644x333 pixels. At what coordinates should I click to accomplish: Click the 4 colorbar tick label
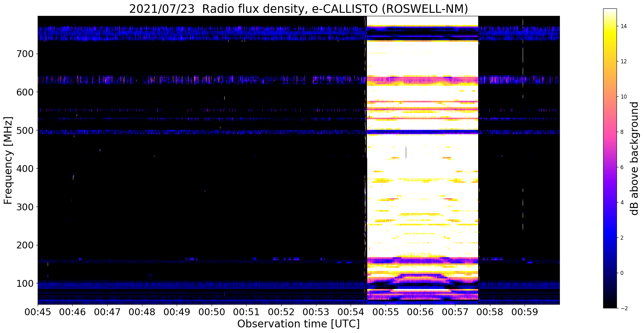tap(622, 203)
